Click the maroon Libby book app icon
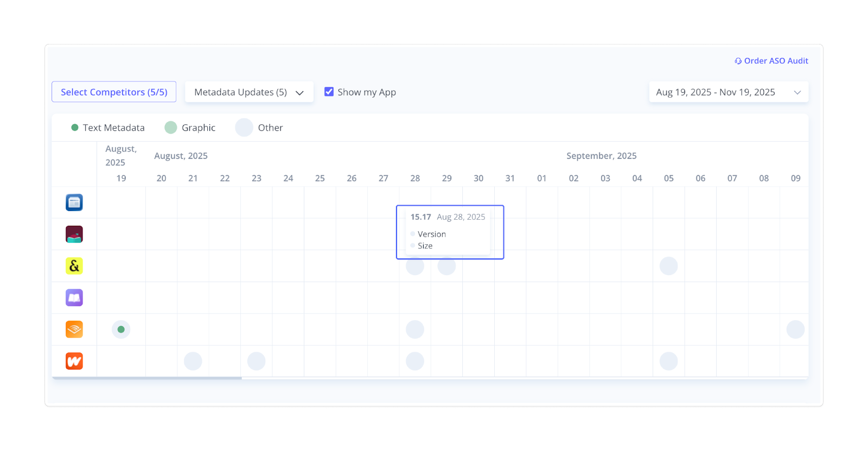This screenshot has height=452, width=868. [x=74, y=234]
